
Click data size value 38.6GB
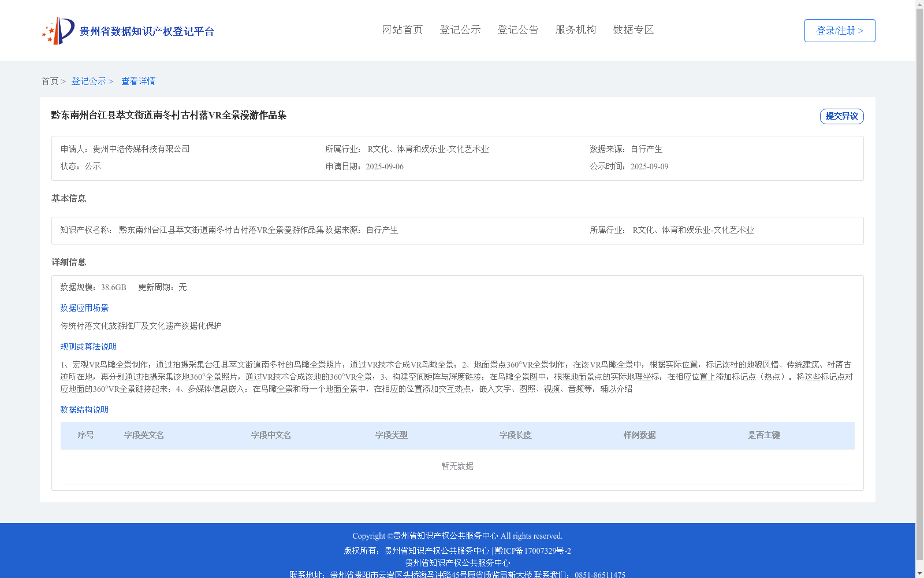click(x=114, y=287)
